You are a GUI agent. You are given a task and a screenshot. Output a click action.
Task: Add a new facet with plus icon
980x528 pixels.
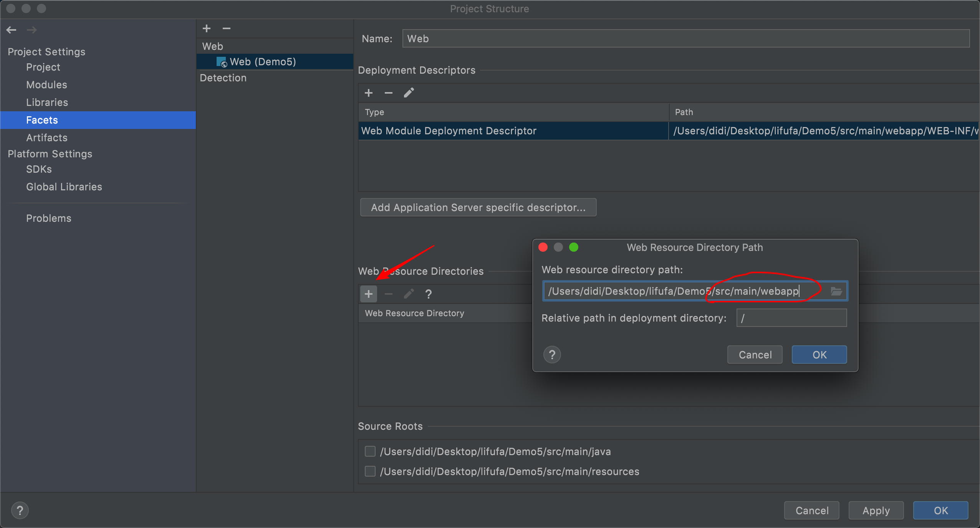(x=207, y=28)
